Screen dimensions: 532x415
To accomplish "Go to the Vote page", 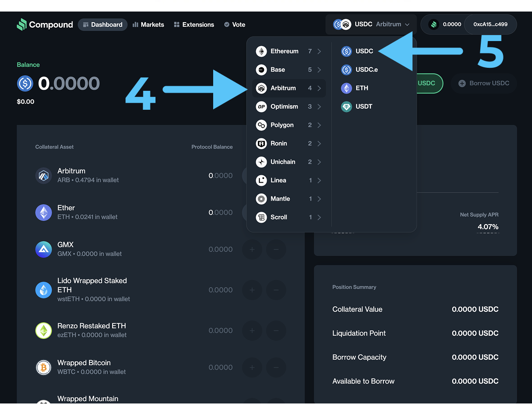I will click(x=234, y=24).
